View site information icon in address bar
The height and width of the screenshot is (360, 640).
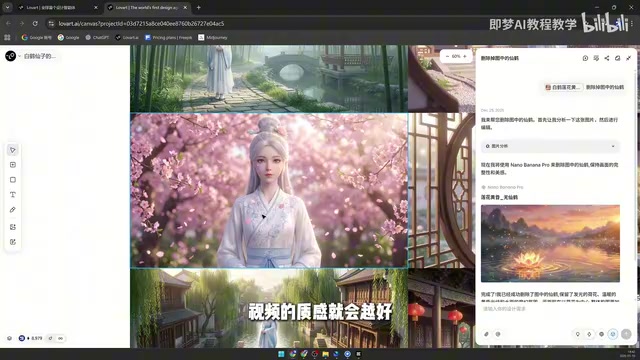(51, 24)
